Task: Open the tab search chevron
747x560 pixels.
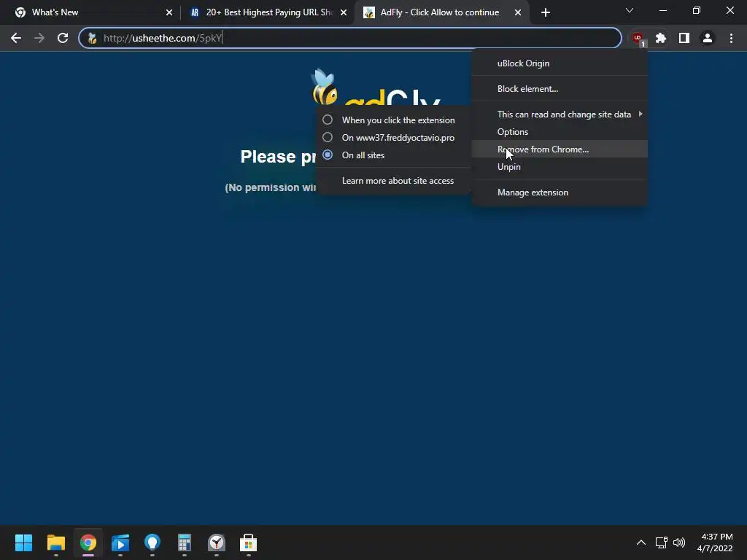Action: click(x=630, y=10)
